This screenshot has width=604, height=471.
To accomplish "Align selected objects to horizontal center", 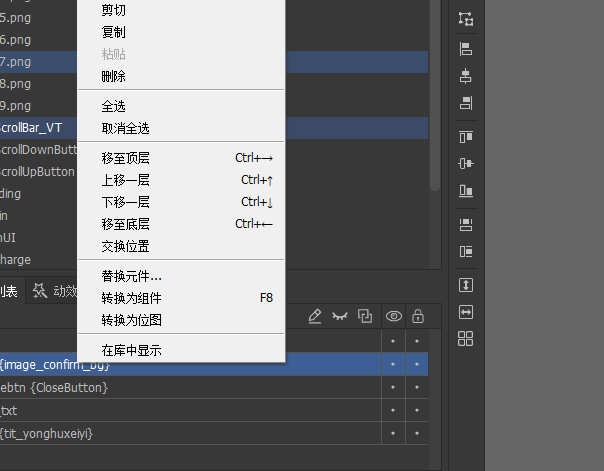I will (x=466, y=76).
